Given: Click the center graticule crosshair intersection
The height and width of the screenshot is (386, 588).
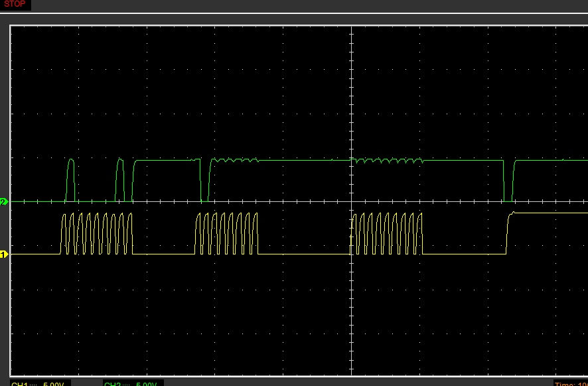Looking at the screenshot, I should pos(350,201).
